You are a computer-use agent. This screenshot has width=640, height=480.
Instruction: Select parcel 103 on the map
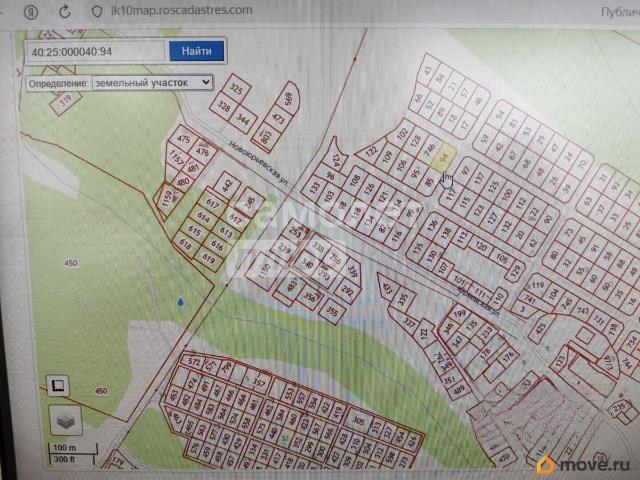tap(329, 197)
